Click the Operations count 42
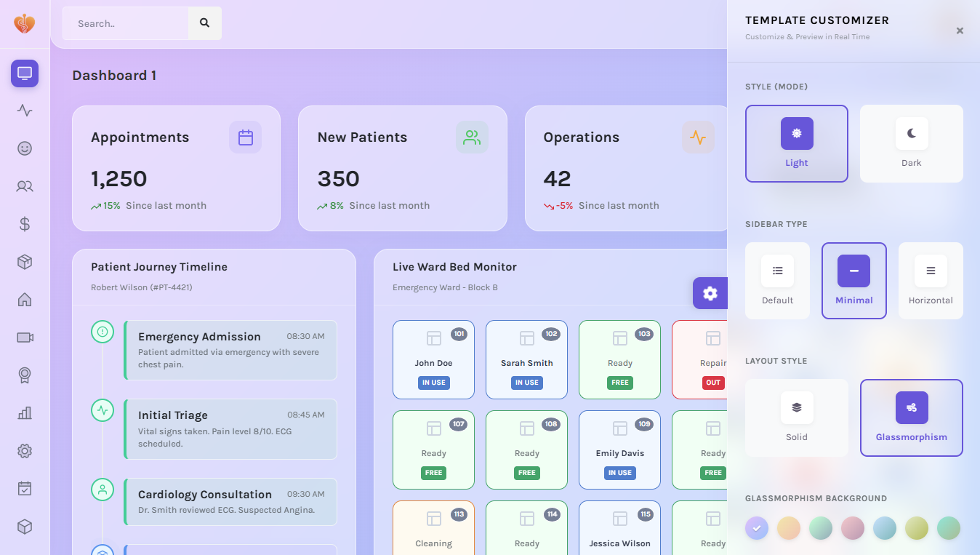Screen dimensions: 980x555 tap(558, 178)
